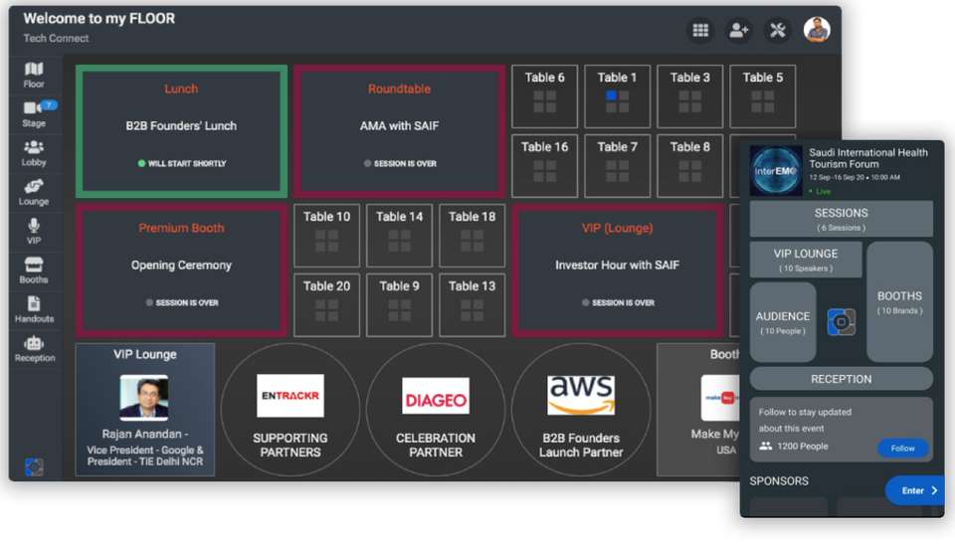The image size is (955, 560).
Task: Open the RECEPTION section in event card
Action: [x=841, y=379]
